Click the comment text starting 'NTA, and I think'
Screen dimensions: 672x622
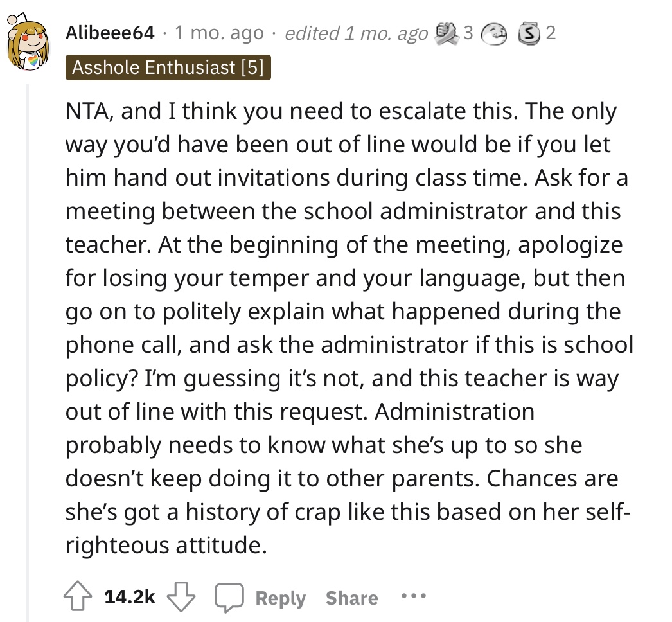349,328
